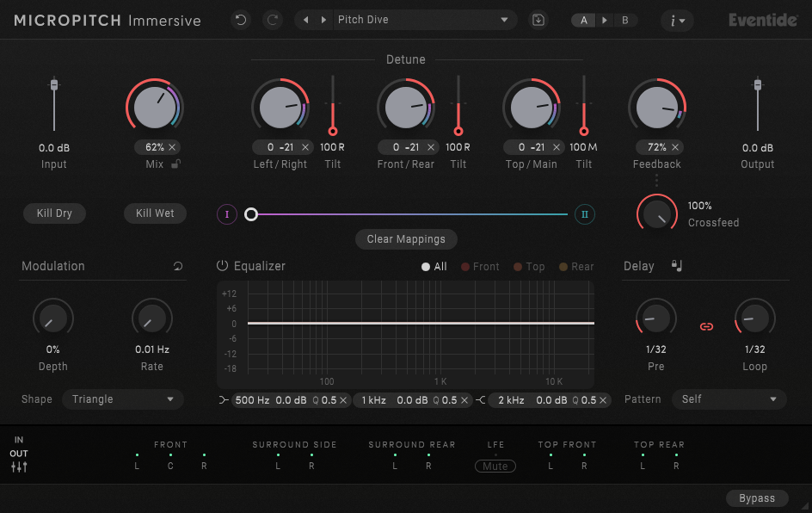Clear the Mix knob mapping
Viewport: 812px width, 513px height.
172,147
